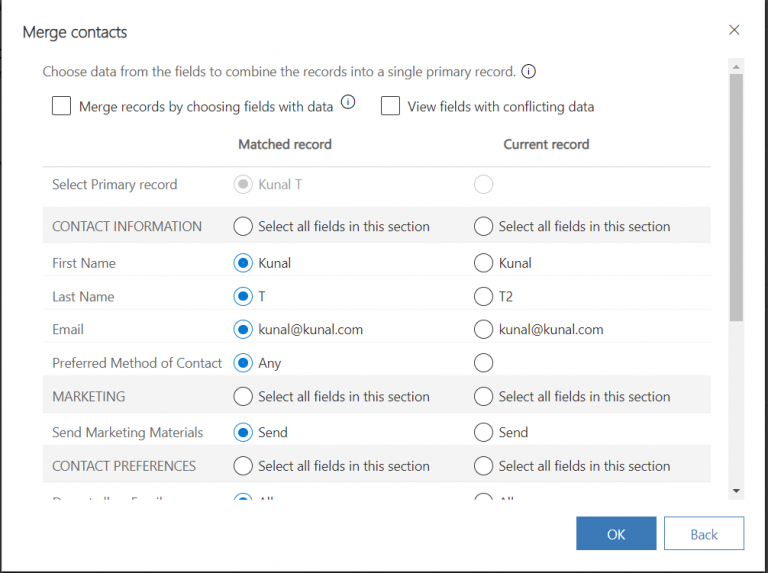Choose Last Name T2 from current record
This screenshot has height=573, width=768.
483,296
